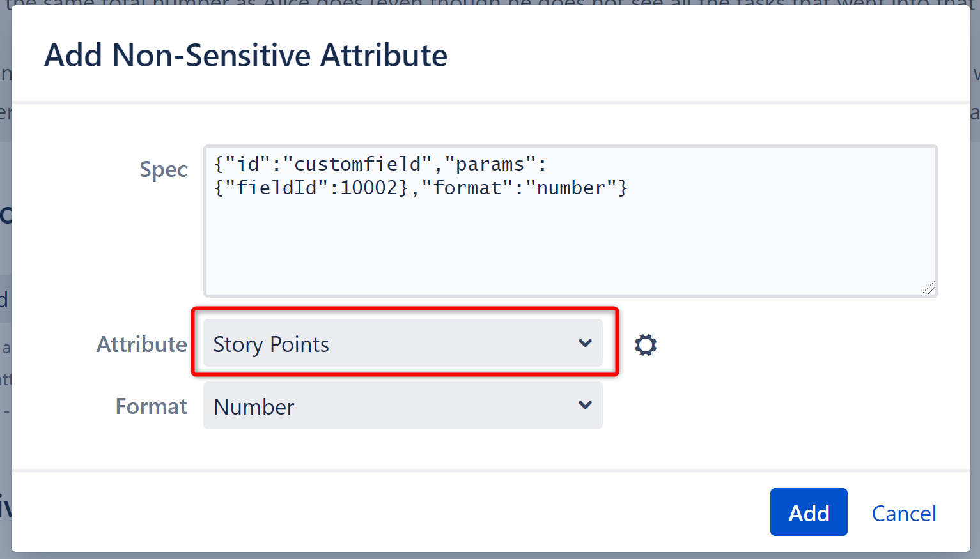
Task: Open the Format dropdown showing Number
Action: [x=403, y=405]
